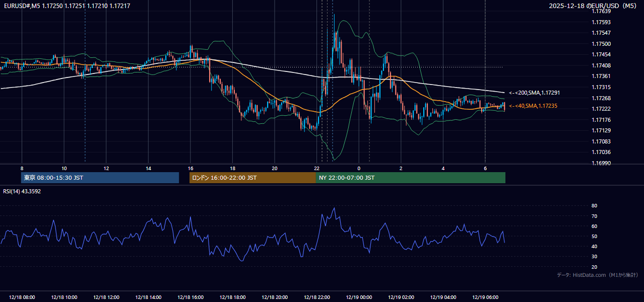Click the 12/19 00:00 time label

click(x=359, y=297)
